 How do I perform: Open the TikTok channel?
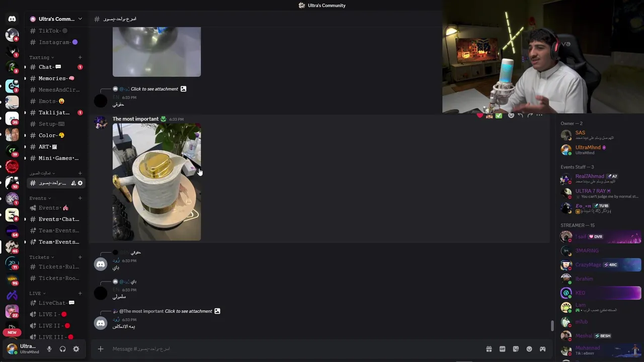55,31
